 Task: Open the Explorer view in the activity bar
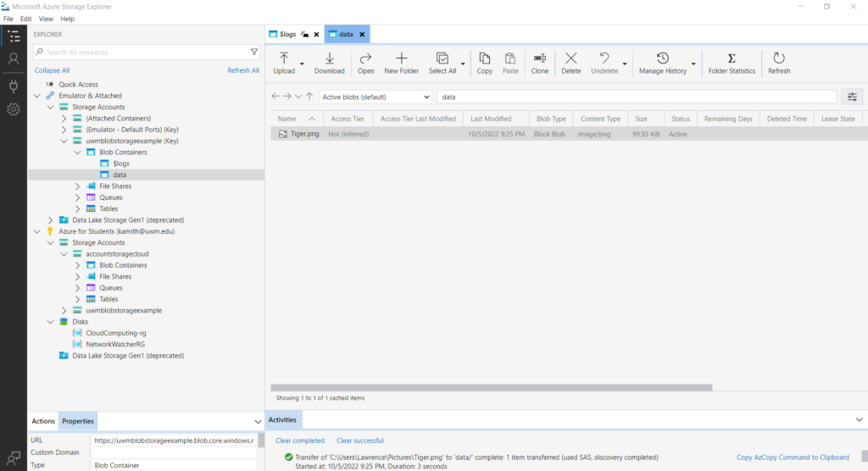click(14, 36)
